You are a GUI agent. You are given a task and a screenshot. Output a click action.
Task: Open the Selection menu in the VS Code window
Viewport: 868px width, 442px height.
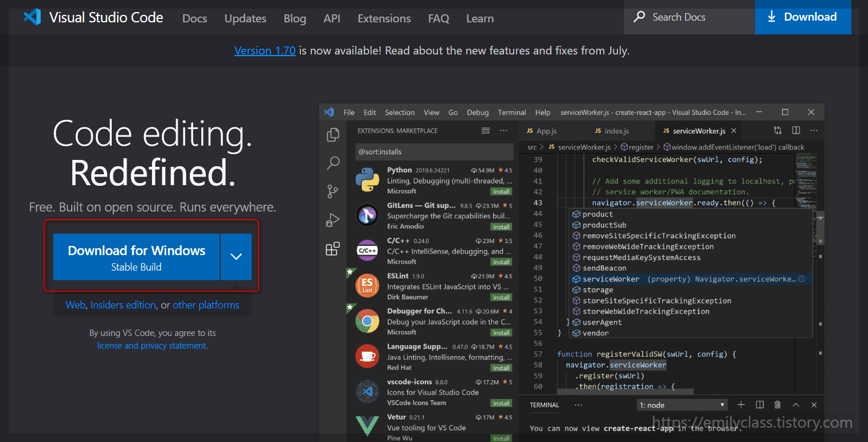400,112
